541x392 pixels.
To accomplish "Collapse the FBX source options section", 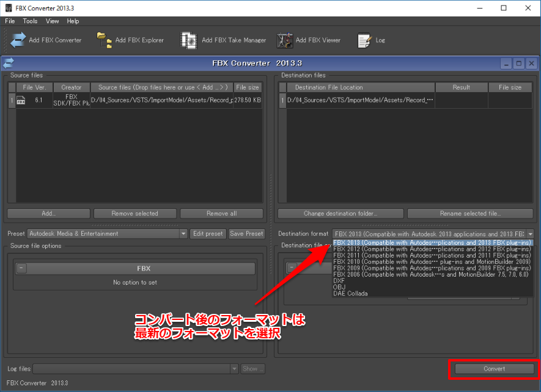I will click(x=21, y=268).
